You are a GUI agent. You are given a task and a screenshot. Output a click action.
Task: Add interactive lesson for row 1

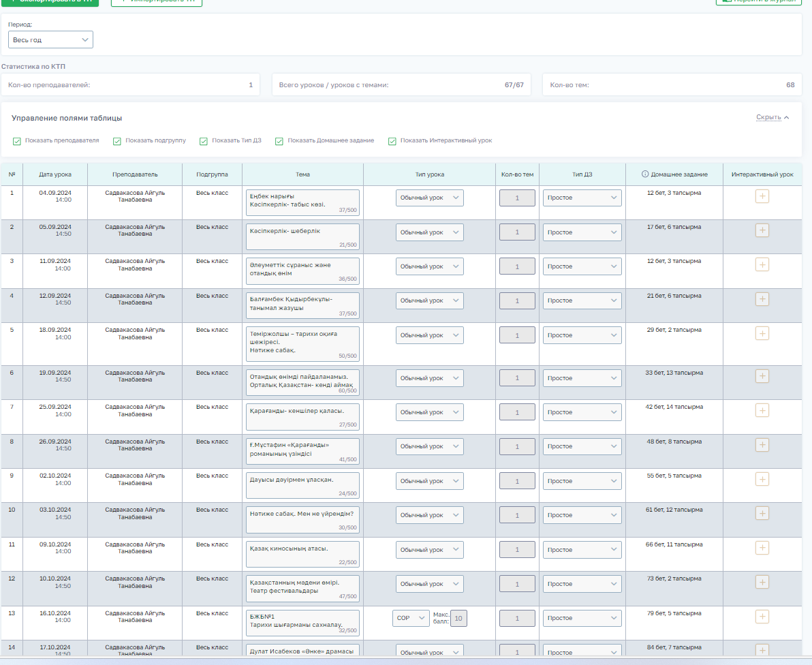click(x=762, y=196)
